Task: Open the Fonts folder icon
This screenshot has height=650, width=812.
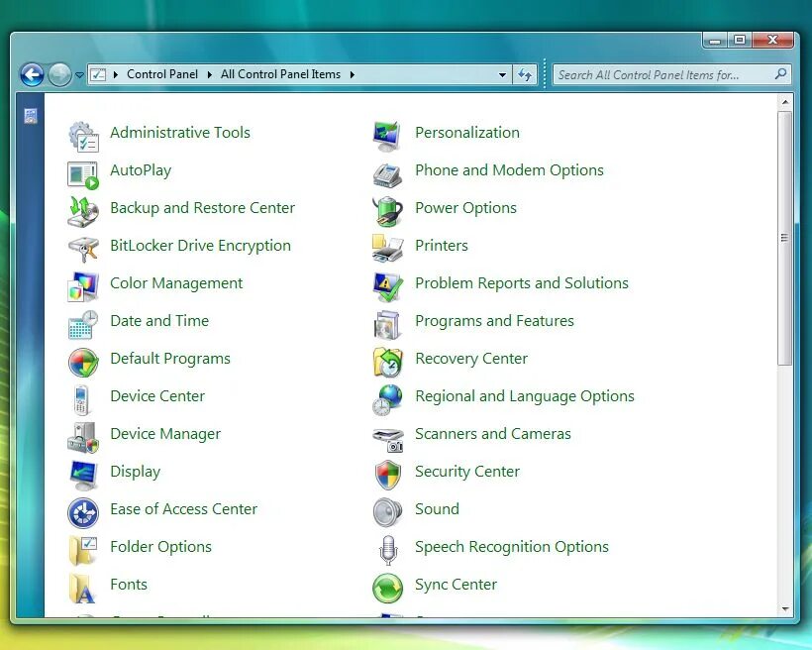Action: pyautogui.click(x=82, y=589)
